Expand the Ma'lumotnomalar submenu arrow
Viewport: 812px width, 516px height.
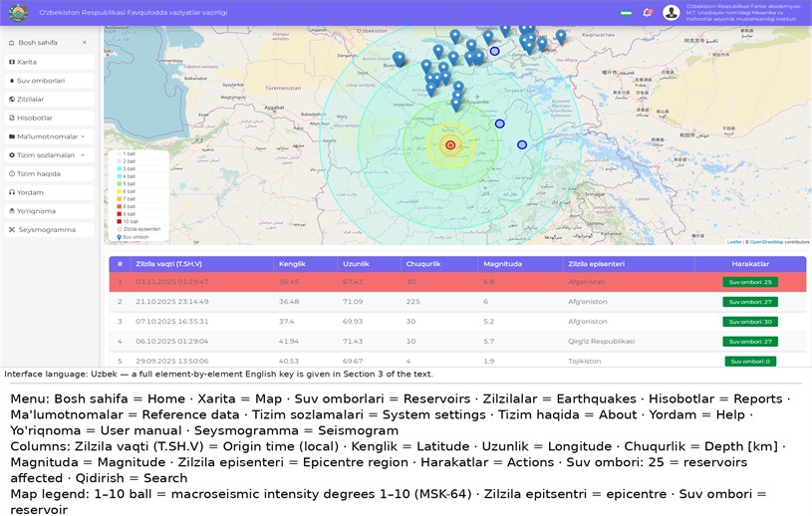[83, 136]
